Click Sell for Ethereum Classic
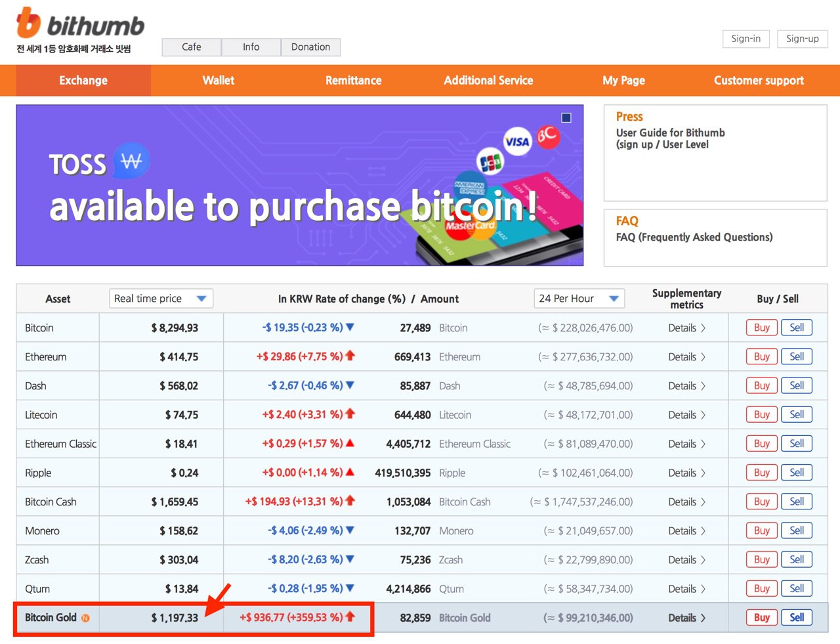This screenshot has width=840, height=644. click(797, 444)
